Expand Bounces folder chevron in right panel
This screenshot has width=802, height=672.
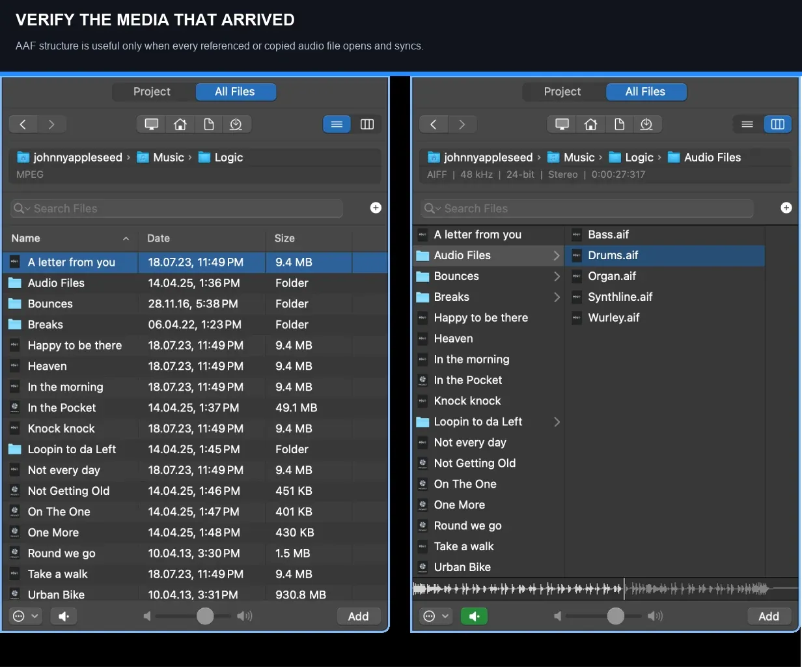click(557, 277)
